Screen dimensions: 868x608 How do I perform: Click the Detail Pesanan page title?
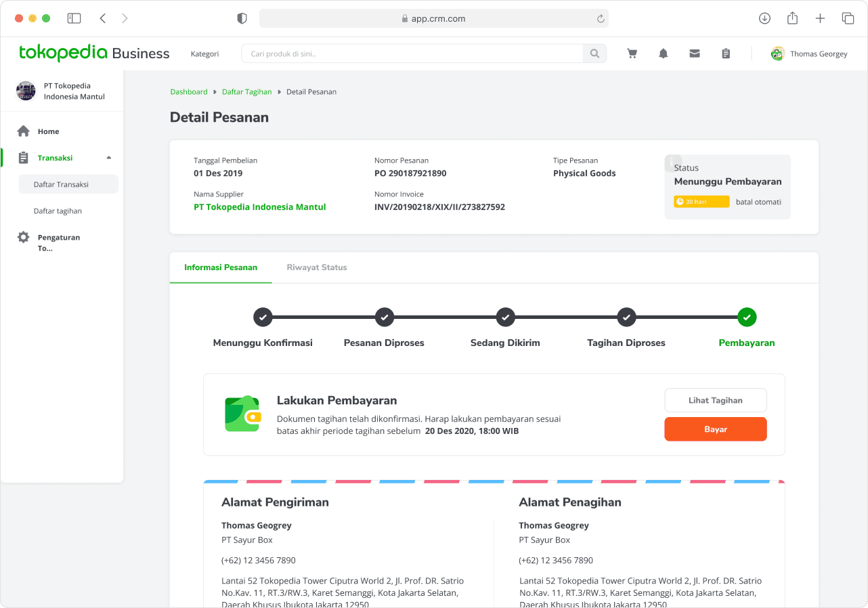(219, 117)
